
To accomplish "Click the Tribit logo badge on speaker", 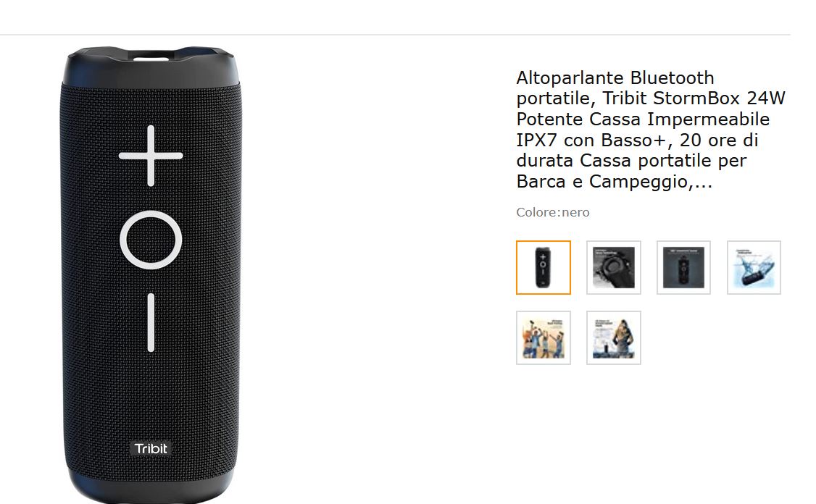I will coord(151,448).
